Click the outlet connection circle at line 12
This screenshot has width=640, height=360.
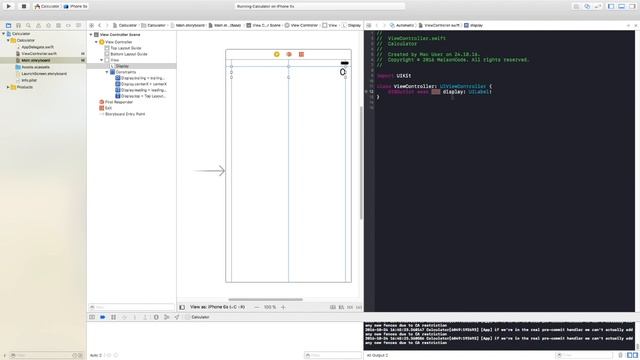(x=366, y=92)
